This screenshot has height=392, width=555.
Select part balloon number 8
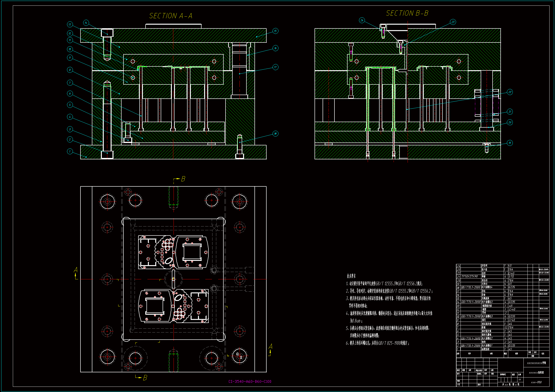(x=70, y=70)
